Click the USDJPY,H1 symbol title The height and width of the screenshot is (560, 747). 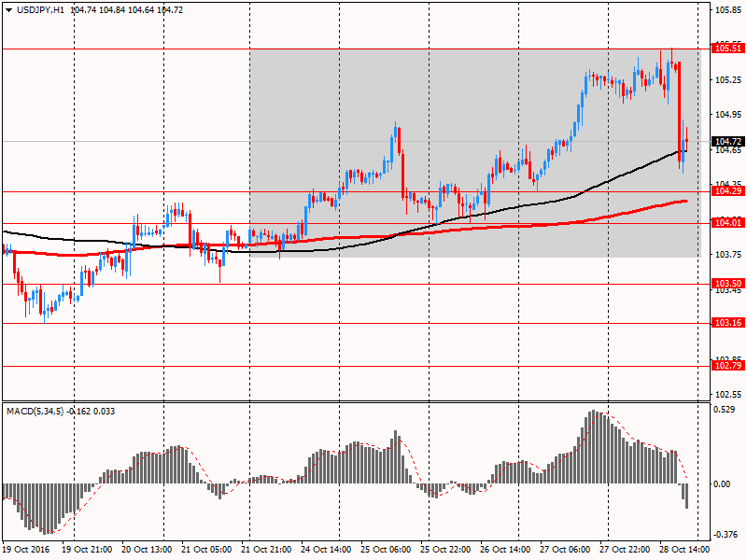pos(39,9)
